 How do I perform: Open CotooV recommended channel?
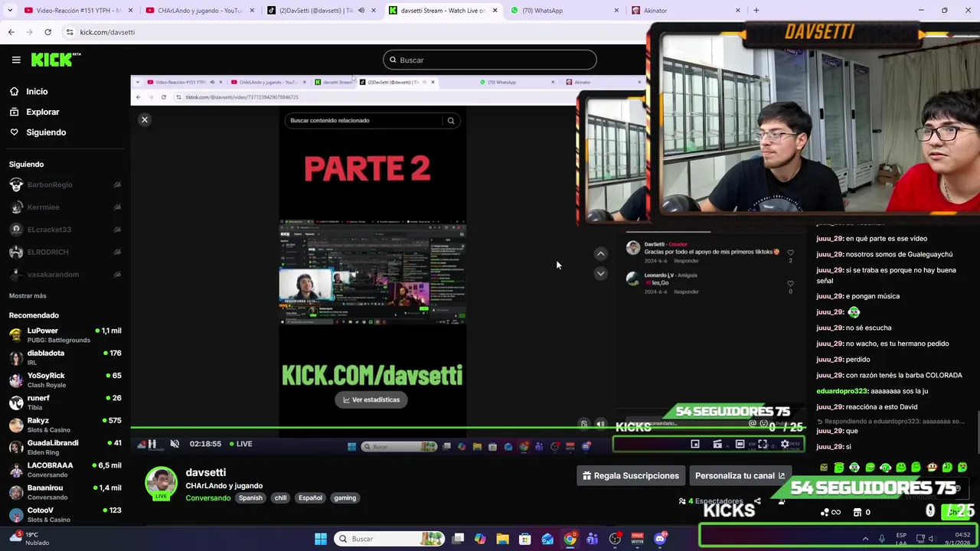point(65,514)
